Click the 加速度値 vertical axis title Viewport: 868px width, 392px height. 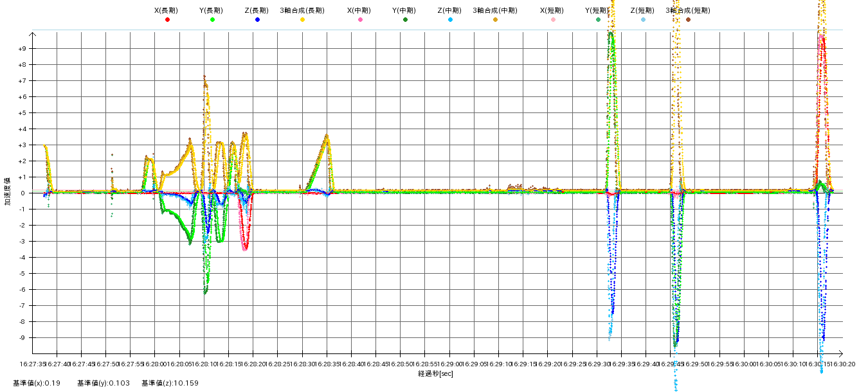(8, 192)
